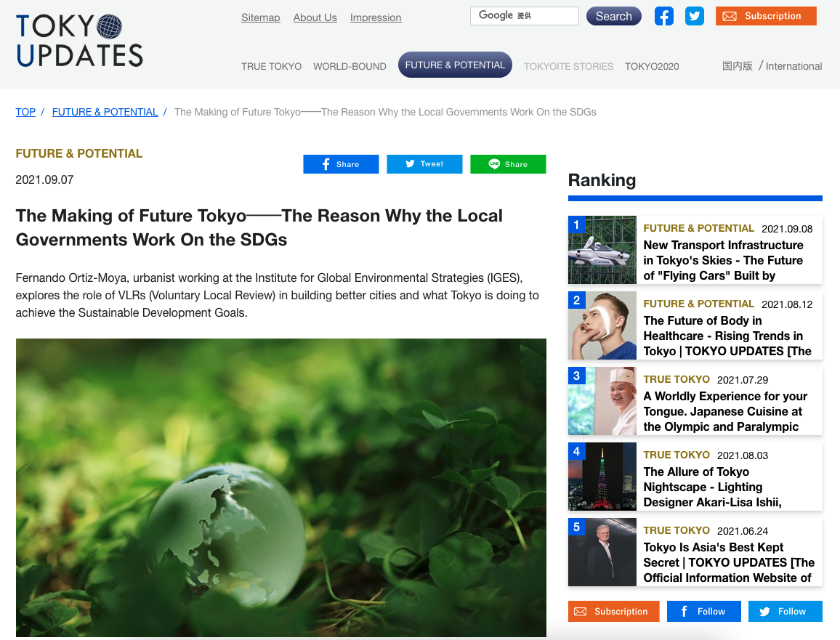Image resolution: width=840 pixels, height=640 pixels.
Task: Follow on Facebook below the ranking
Action: click(x=704, y=611)
